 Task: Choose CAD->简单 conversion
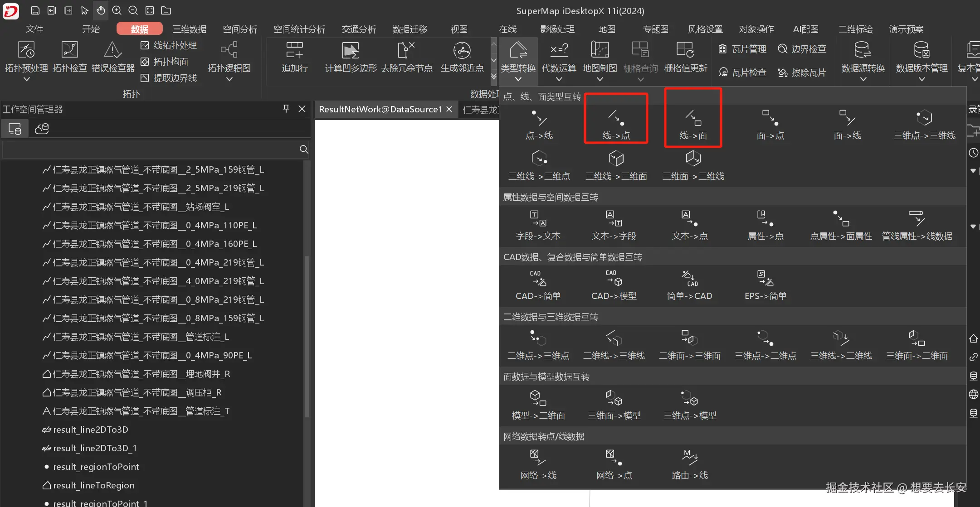point(538,285)
